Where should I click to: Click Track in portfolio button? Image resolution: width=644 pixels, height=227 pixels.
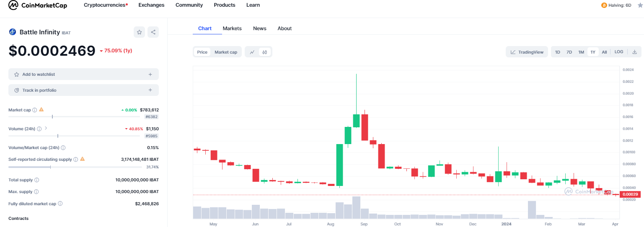tap(83, 90)
